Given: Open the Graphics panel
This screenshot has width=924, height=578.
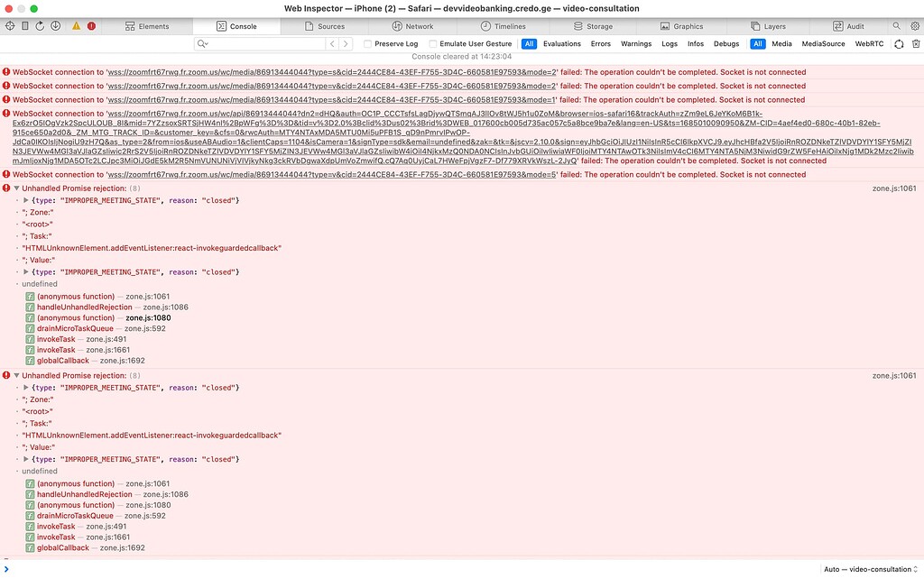Looking at the screenshot, I should point(686,25).
